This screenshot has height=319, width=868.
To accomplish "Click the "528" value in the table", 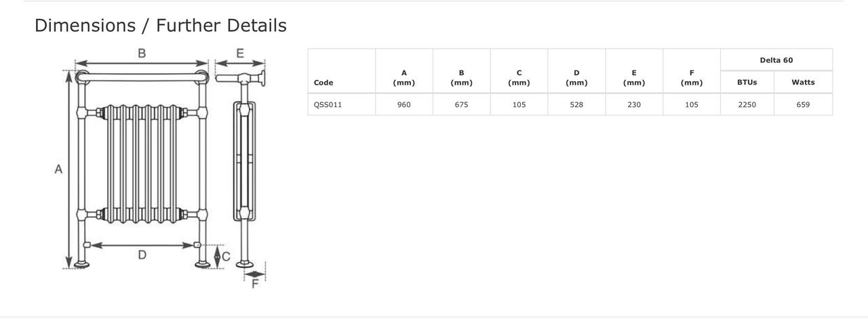I will pos(576,105).
